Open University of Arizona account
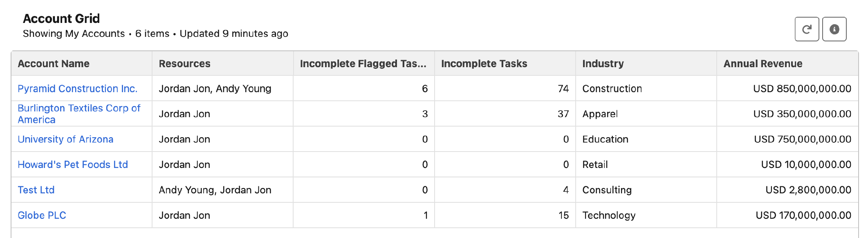Screen dimensions: 868x238 point(65,139)
